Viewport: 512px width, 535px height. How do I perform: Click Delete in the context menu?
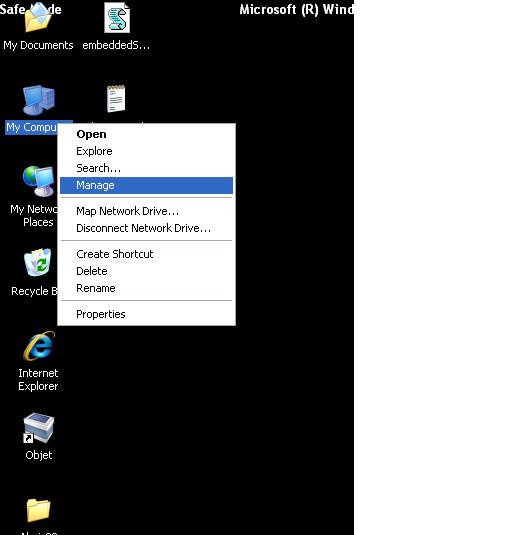tap(146, 271)
